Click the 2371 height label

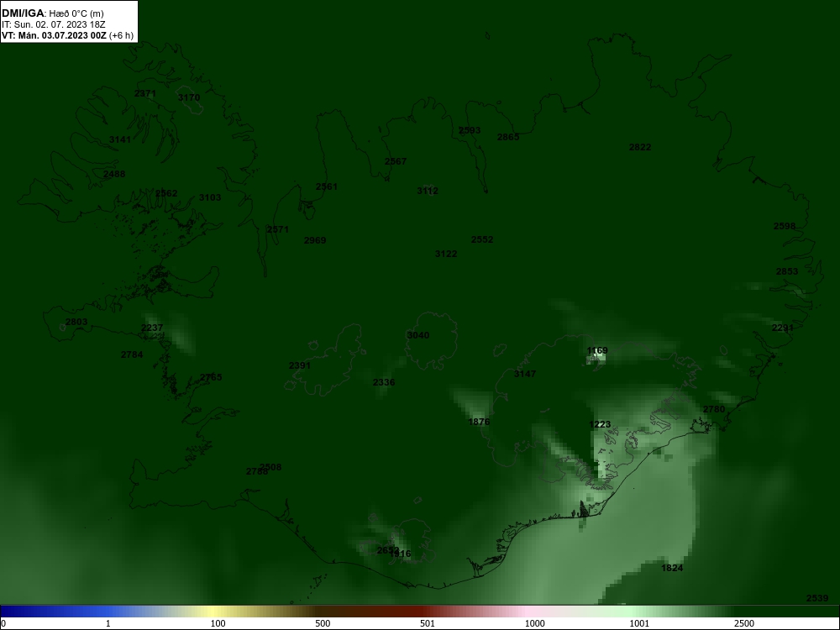pyautogui.click(x=145, y=94)
